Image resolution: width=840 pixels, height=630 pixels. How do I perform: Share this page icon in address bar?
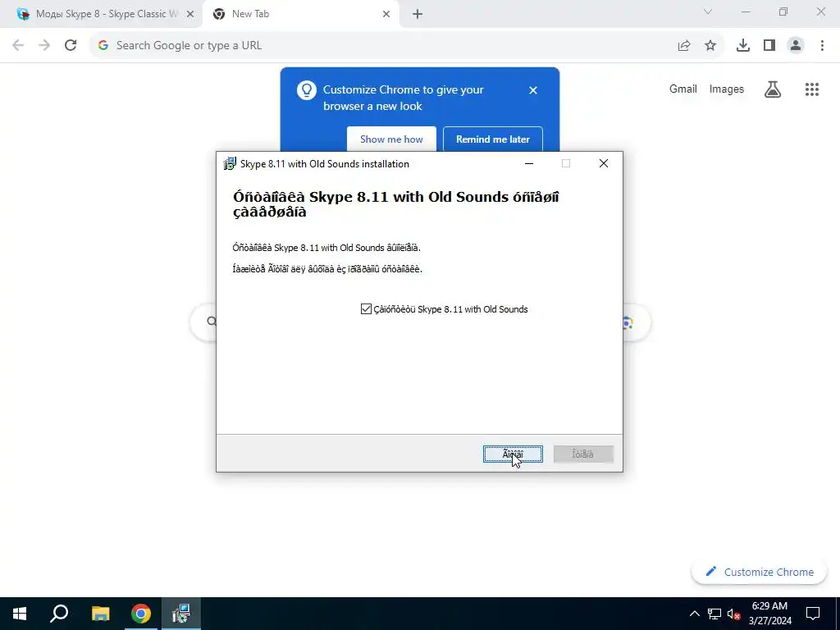tap(684, 46)
